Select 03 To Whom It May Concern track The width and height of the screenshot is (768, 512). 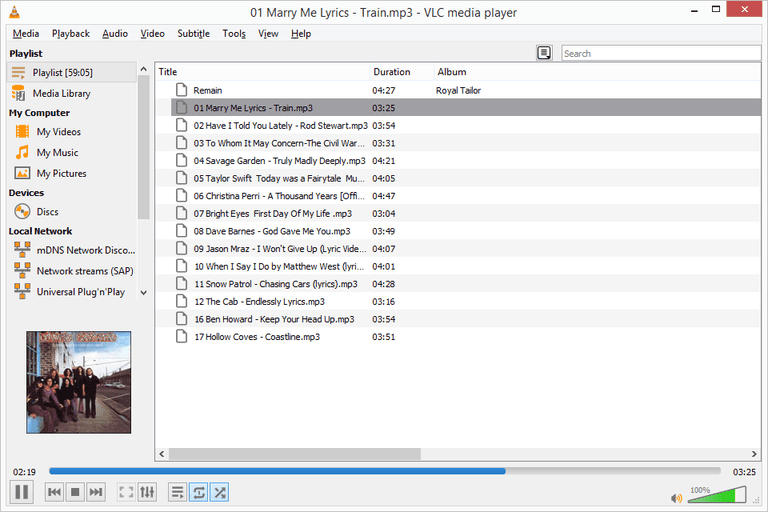[x=458, y=143]
